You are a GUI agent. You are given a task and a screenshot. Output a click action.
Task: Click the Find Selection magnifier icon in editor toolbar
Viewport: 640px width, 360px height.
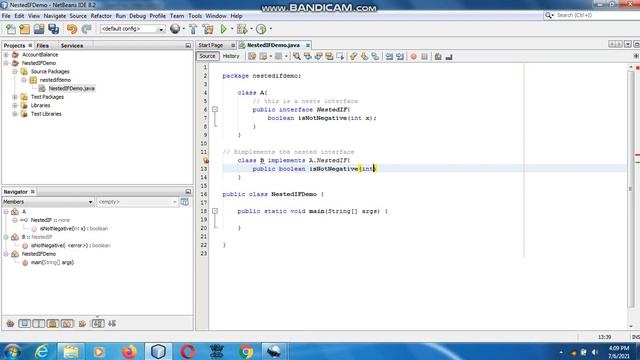[297, 57]
